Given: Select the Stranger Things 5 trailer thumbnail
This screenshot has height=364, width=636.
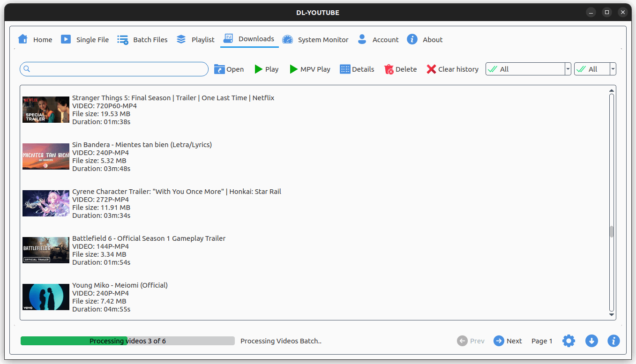Looking at the screenshot, I should 46,110.
